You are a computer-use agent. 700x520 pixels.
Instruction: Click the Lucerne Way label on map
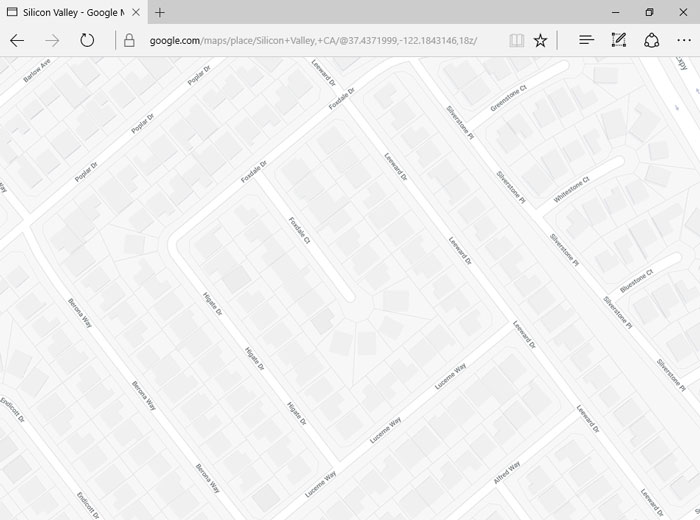446,381
